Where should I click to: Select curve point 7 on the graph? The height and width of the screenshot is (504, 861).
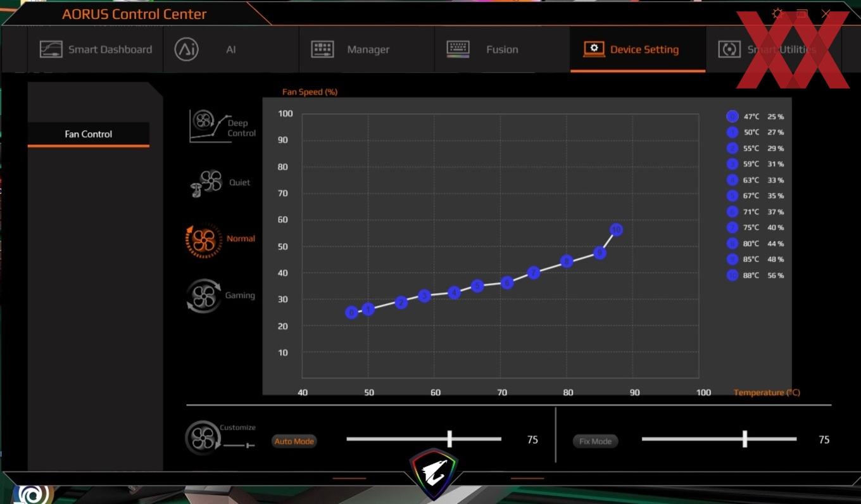(534, 273)
